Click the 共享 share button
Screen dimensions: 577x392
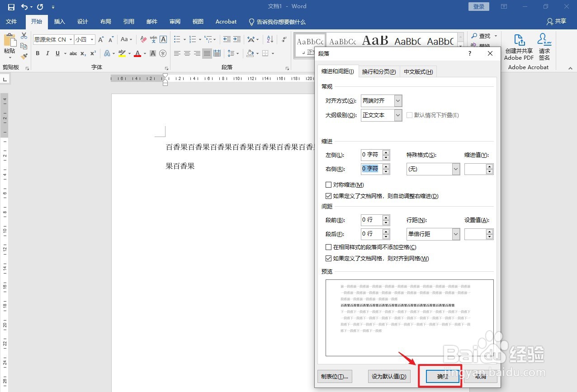point(556,22)
